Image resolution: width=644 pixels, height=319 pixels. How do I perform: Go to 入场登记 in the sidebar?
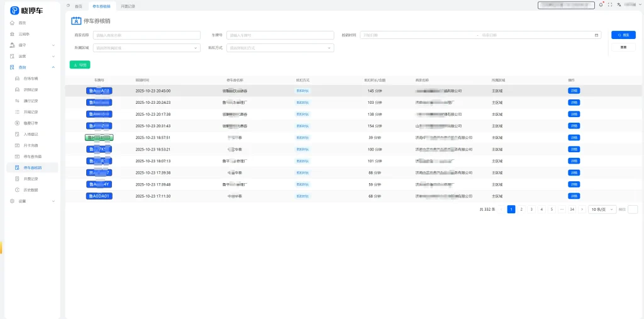31,134
